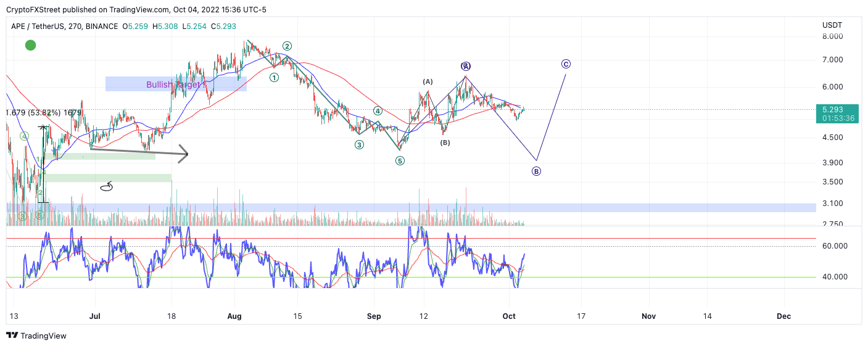Screen dimensions: 868x346
Task: Select the circled wave 3 label
Action: point(359,145)
